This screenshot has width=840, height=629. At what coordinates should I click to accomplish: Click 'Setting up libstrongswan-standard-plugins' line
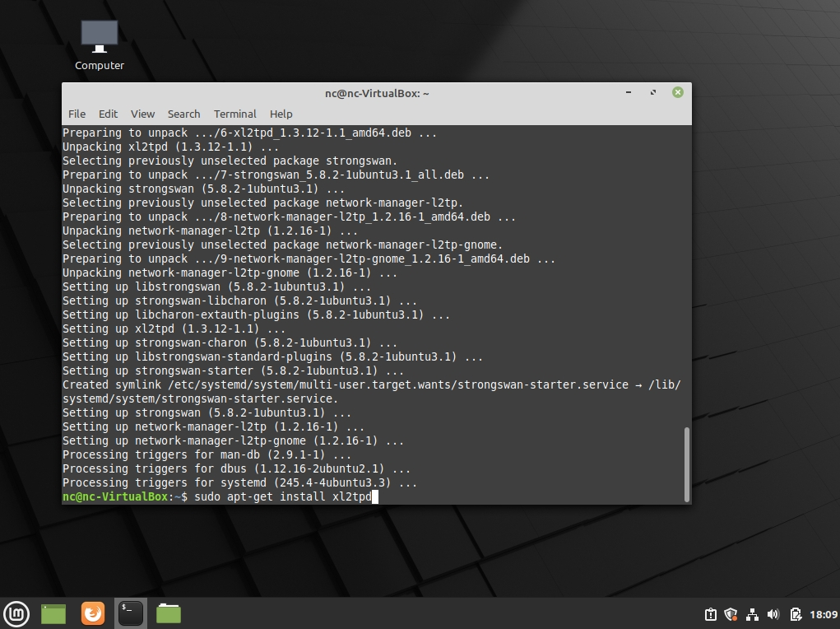point(272,356)
